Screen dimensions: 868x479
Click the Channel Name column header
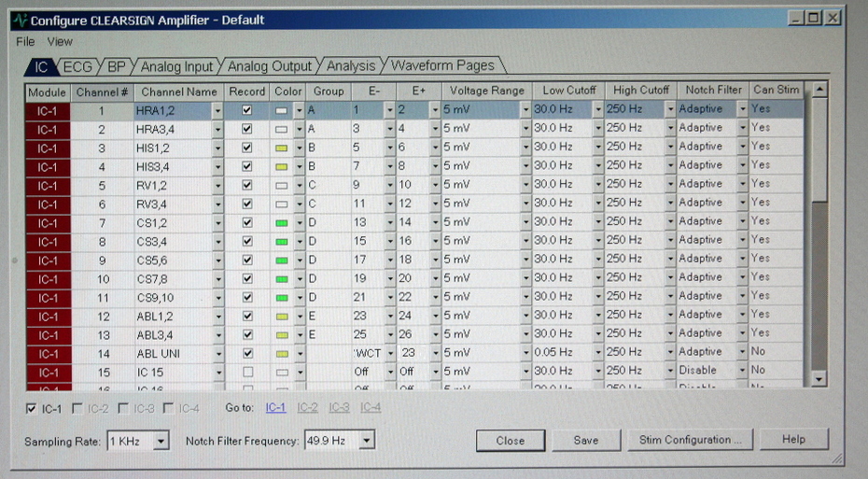[179, 92]
